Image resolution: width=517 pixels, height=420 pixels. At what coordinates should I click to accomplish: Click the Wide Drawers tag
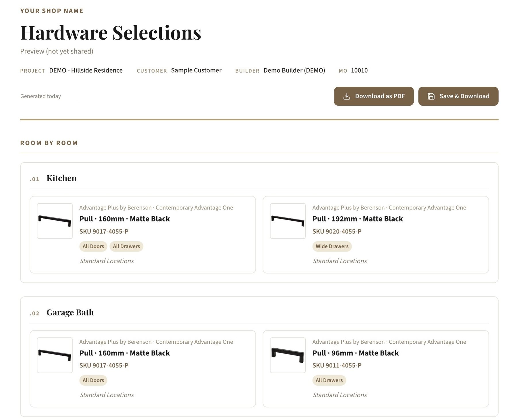pyautogui.click(x=332, y=246)
